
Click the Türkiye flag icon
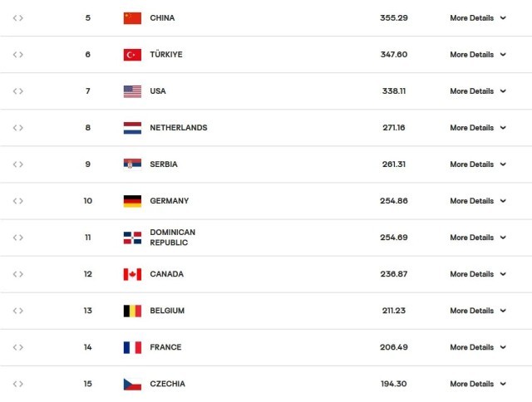pos(132,55)
